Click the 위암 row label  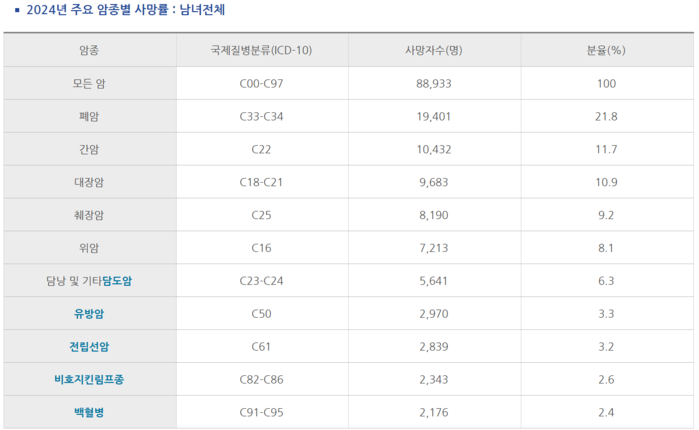pos(89,248)
